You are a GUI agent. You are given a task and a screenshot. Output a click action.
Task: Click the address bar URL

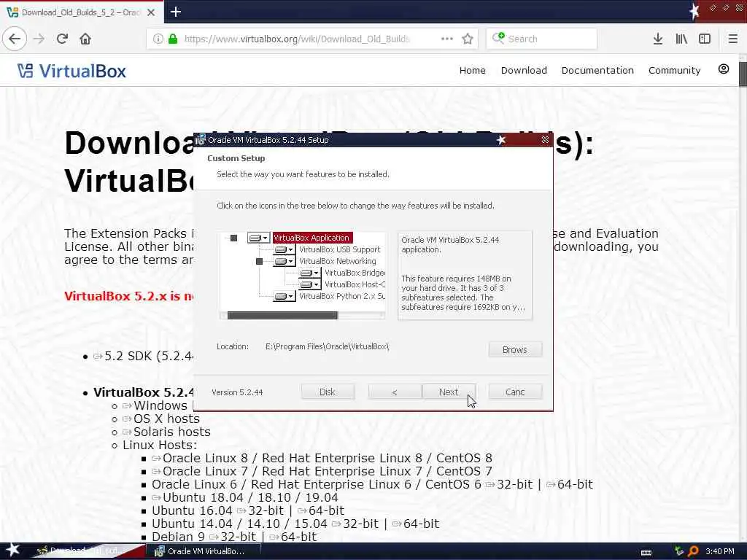(297, 39)
